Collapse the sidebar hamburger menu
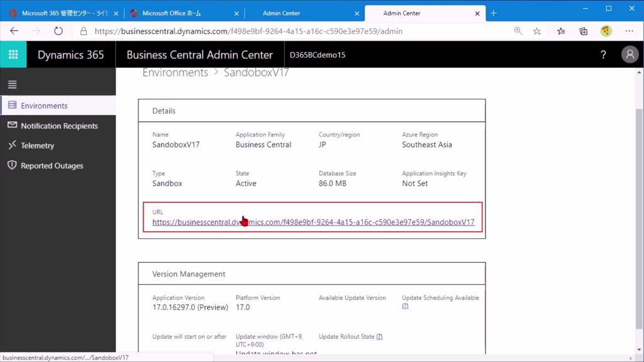The image size is (644, 362). [13, 85]
